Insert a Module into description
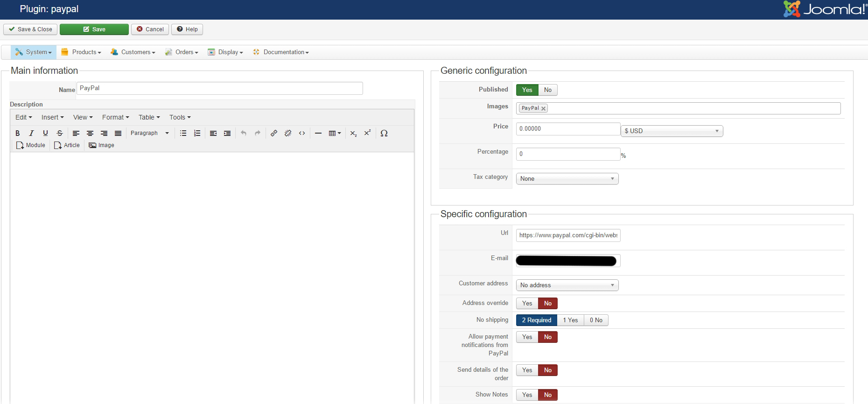 [x=31, y=145]
